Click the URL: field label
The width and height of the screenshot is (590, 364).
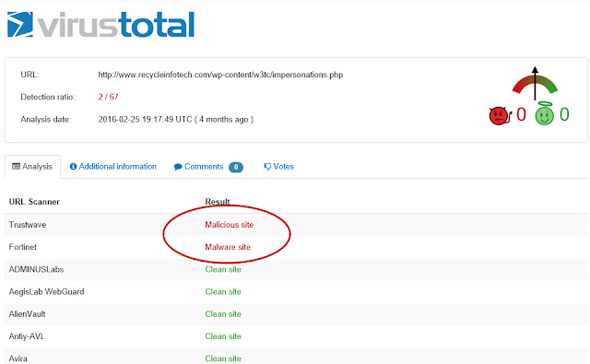29,75
